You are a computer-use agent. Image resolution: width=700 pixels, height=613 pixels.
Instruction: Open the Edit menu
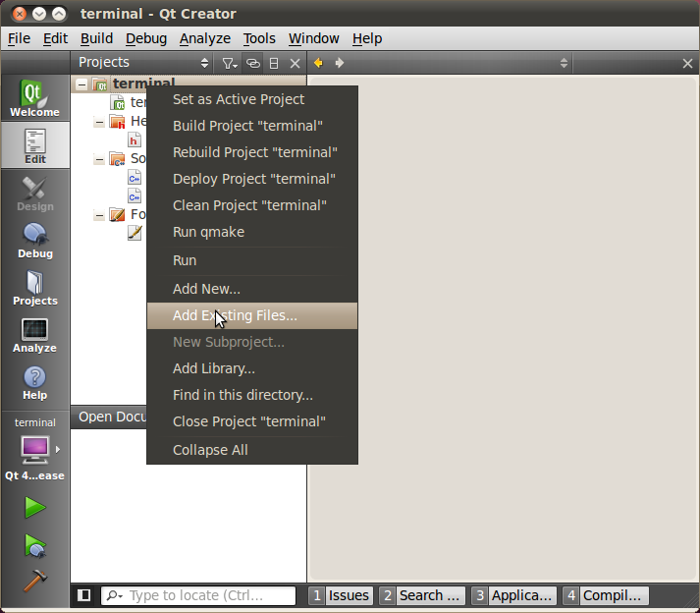point(55,38)
